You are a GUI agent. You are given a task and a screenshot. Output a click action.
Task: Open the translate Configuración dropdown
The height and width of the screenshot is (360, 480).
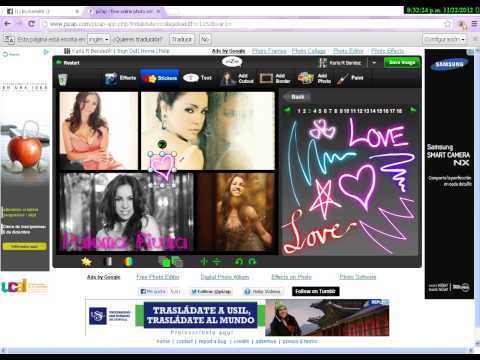pyautogui.click(x=444, y=39)
